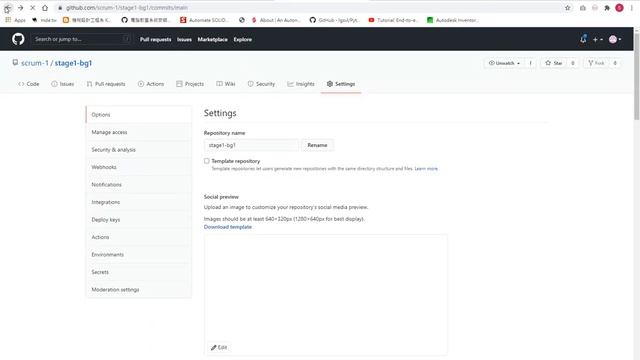
Task: Go back using browser back arrow
Action: [x=7, y=8]
